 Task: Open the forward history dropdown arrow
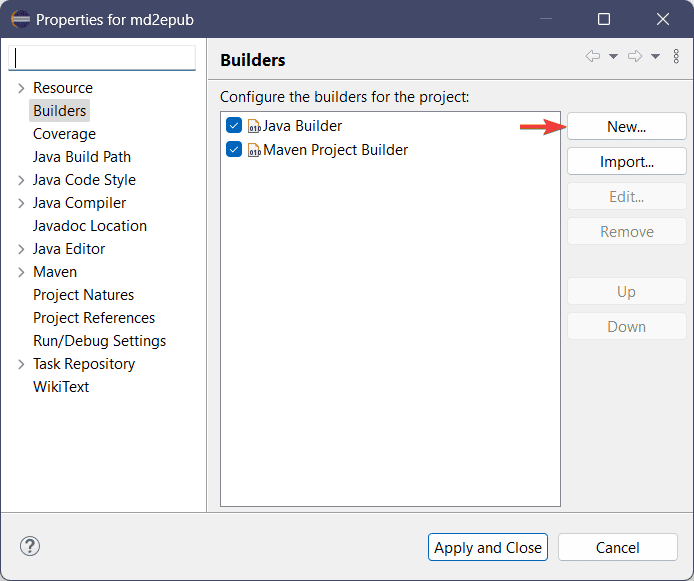click(x=655, y=57)
